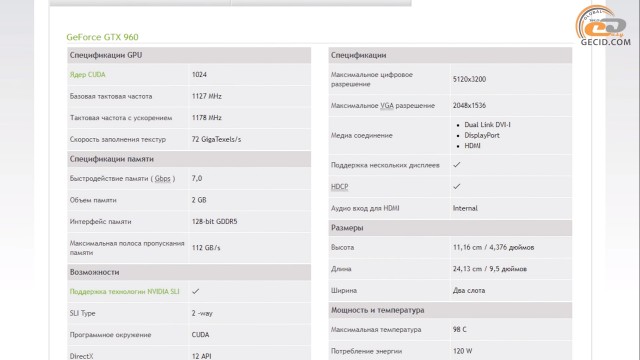The width and height of the screenshot is (640, 360).
Task: Click the checkmark in HDCP row
Action: (457, 186)
